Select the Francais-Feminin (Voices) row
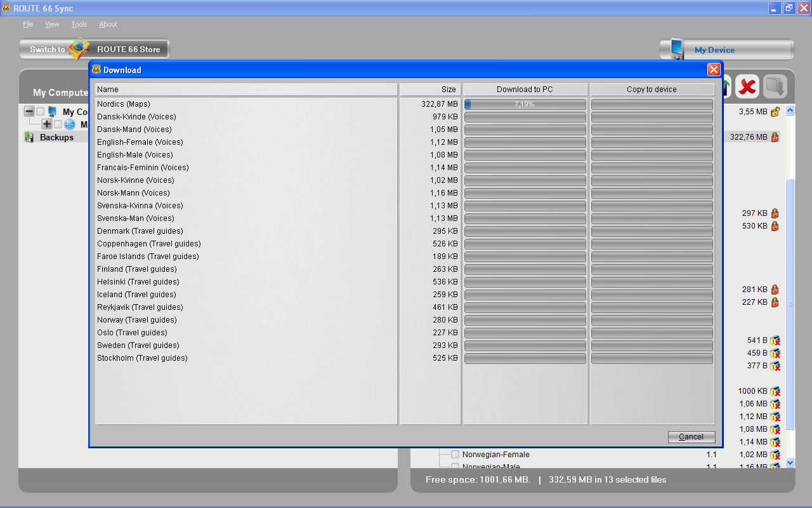812x508 pixels. pyautogui.click(x=246, y=168)
